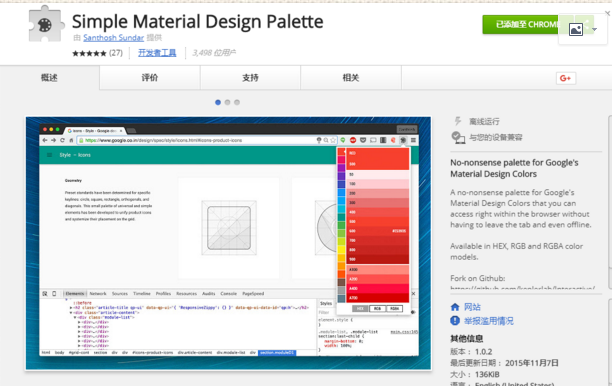Click the 3,498 位用户 user count

coord(214,53)
